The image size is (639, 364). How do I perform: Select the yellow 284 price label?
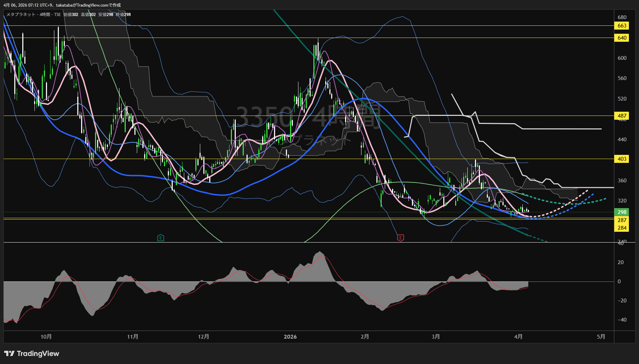click(622, 228)
